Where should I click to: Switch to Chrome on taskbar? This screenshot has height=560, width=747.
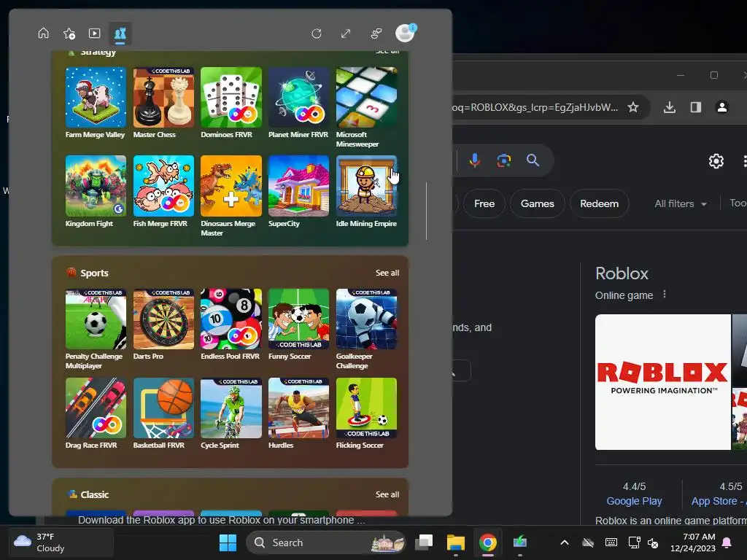(x=487, y=542)
